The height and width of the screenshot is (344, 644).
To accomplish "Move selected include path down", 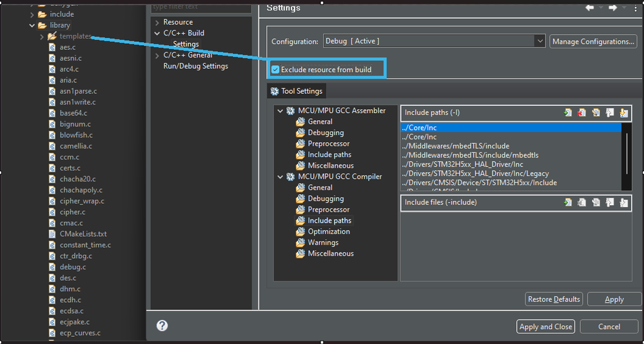I will click(623, 112).
